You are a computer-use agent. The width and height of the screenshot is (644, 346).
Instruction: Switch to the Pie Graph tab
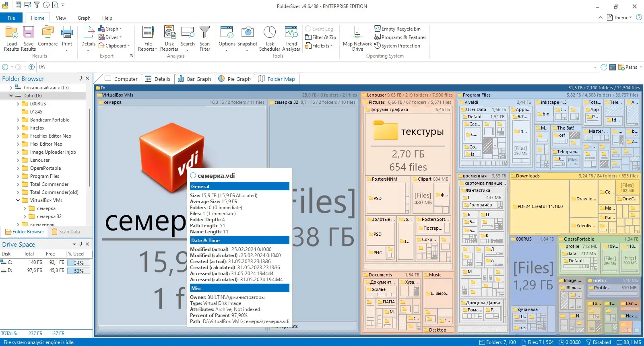(235, 79)
